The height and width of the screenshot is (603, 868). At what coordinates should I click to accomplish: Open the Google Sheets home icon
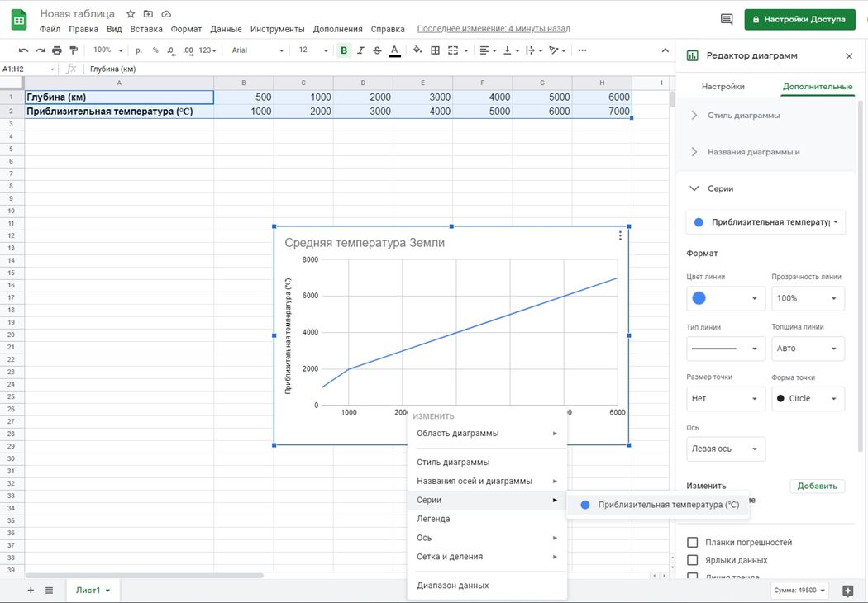(19, 20)
